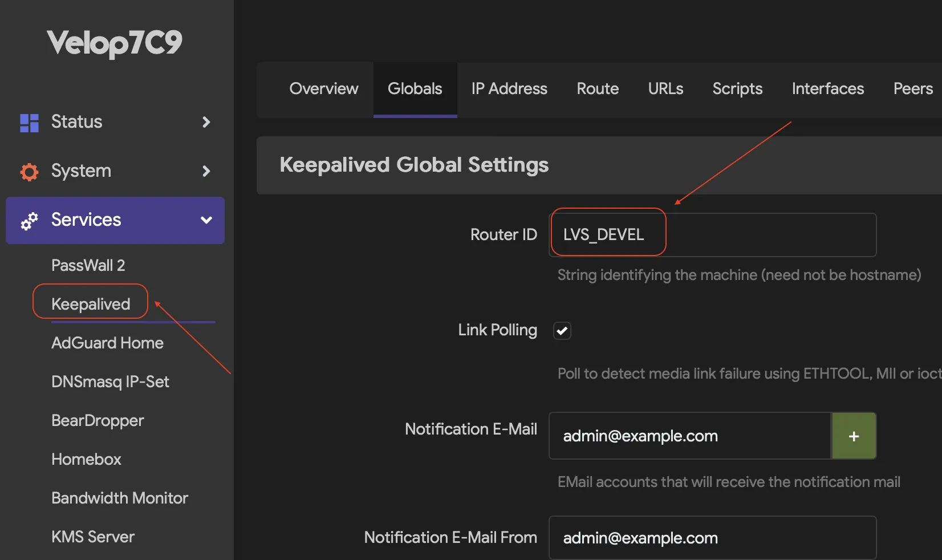Viewport: 942px width, 560px height.
Task: Open the Interfaces tab
Action: pos(827,89)
